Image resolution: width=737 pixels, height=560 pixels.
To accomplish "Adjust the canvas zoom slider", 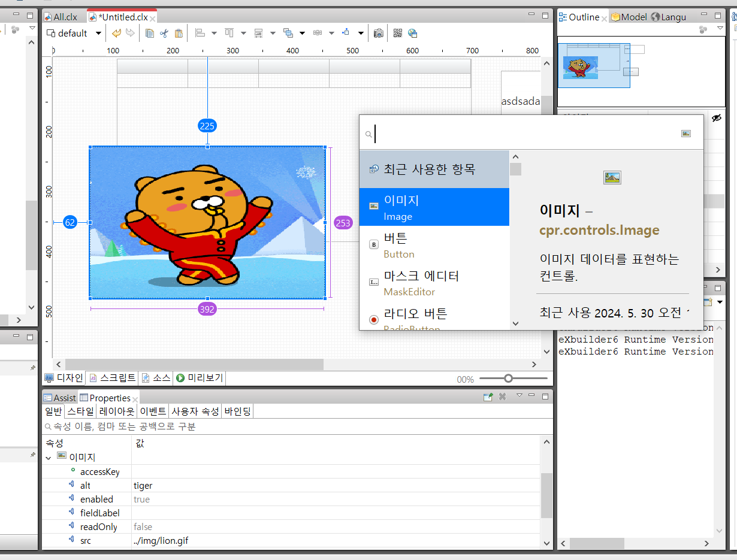I will 509,378.
